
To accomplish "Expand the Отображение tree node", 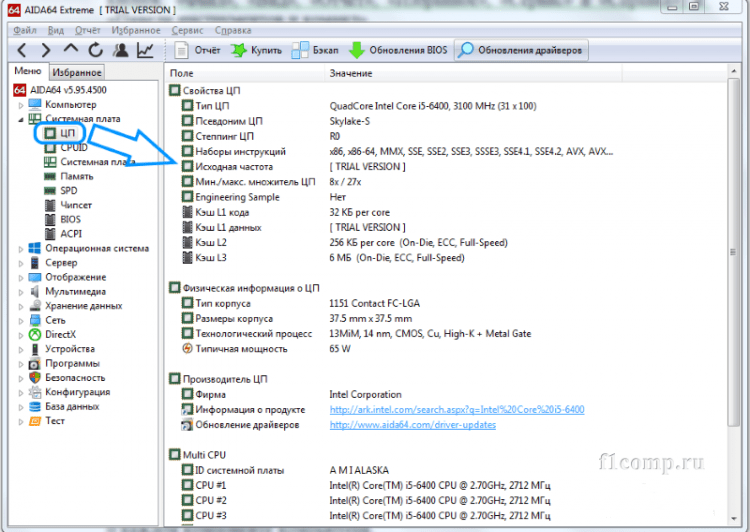I will 21,277.
